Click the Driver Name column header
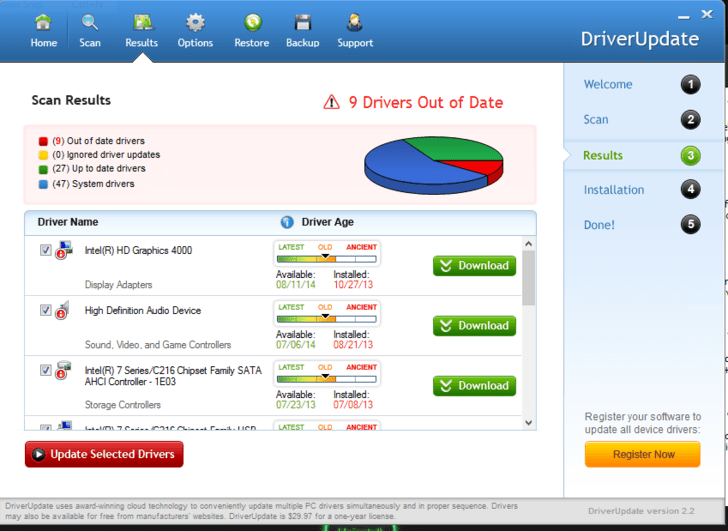This screenshot has height=531, width=728. point(68,222)
